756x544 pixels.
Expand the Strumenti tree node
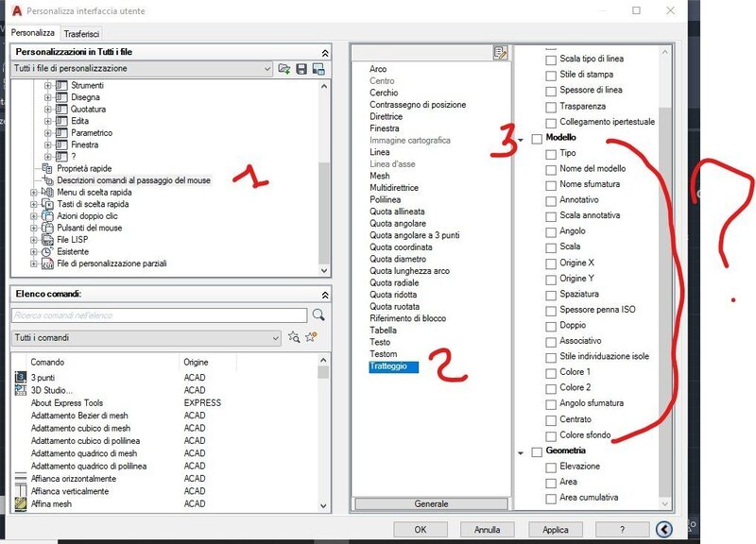47,85
